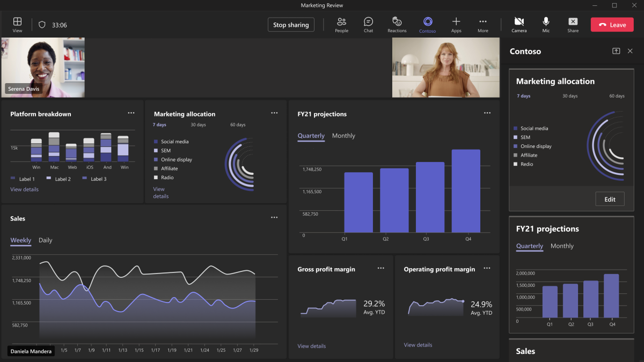Screen dimensions: 644x362
Task: Leave the meeting
Action: (612, 25)
